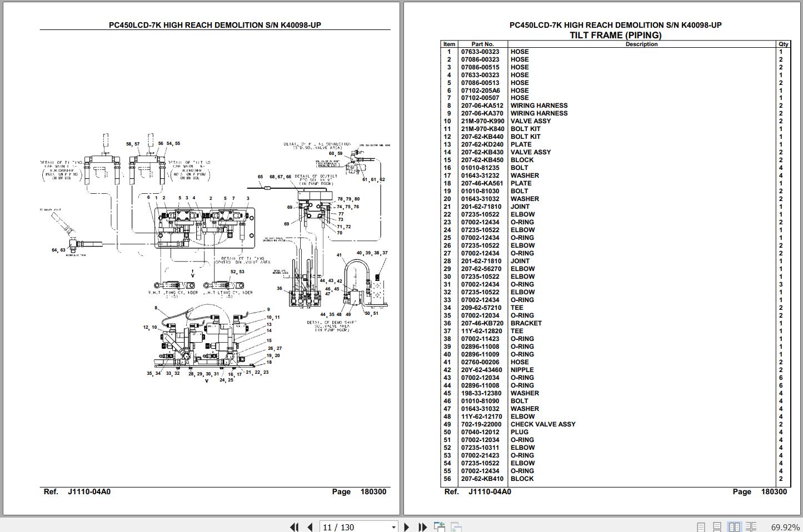This screenshot has height=532, width=803.
Task: Open the page number dropdown arrow
Action: [393, 527]
